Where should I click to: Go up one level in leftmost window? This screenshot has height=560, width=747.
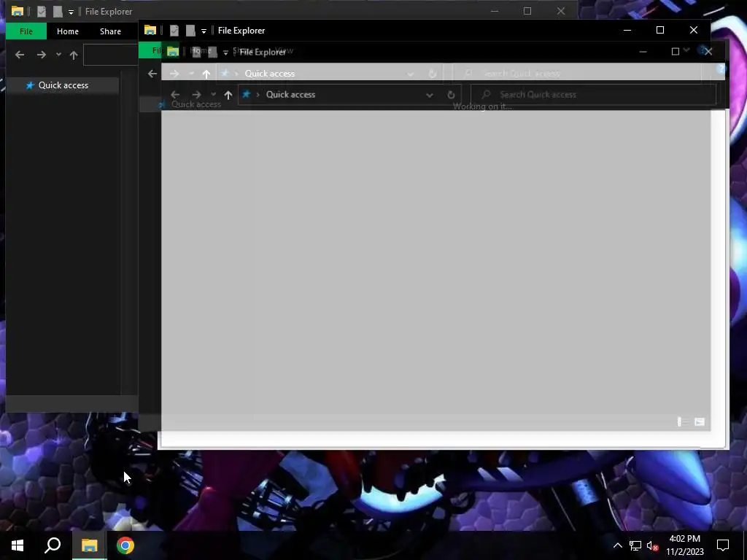[74, 55]
